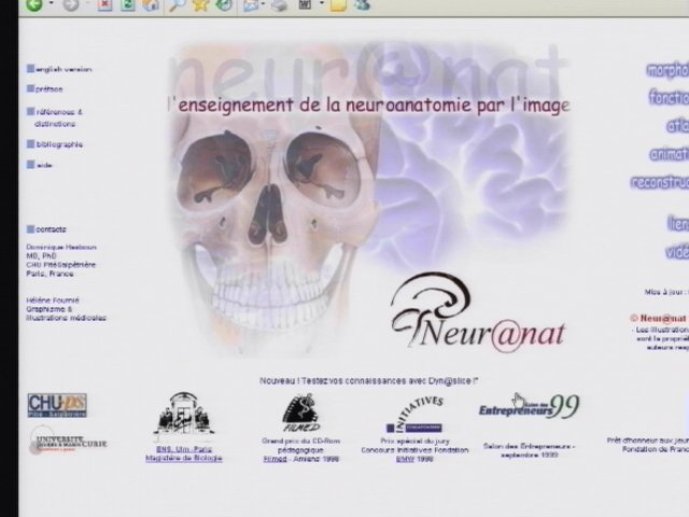
Task: Click the liens menu item
Action: coord(678,223)
